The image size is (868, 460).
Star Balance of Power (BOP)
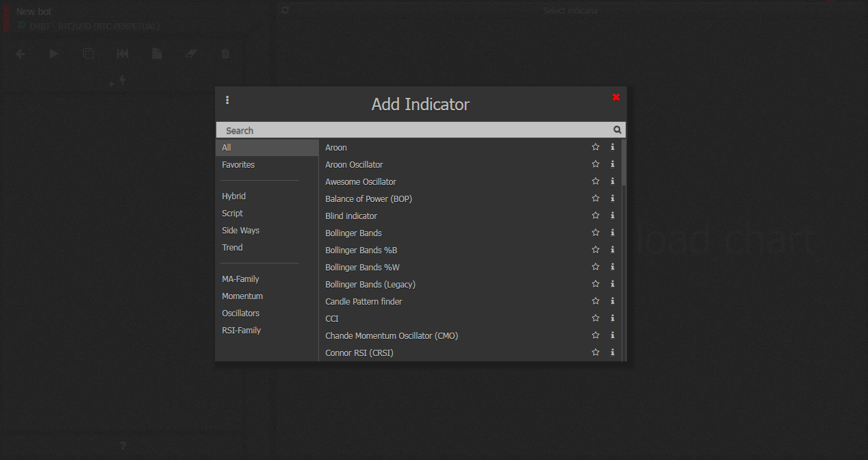(596, 199)
